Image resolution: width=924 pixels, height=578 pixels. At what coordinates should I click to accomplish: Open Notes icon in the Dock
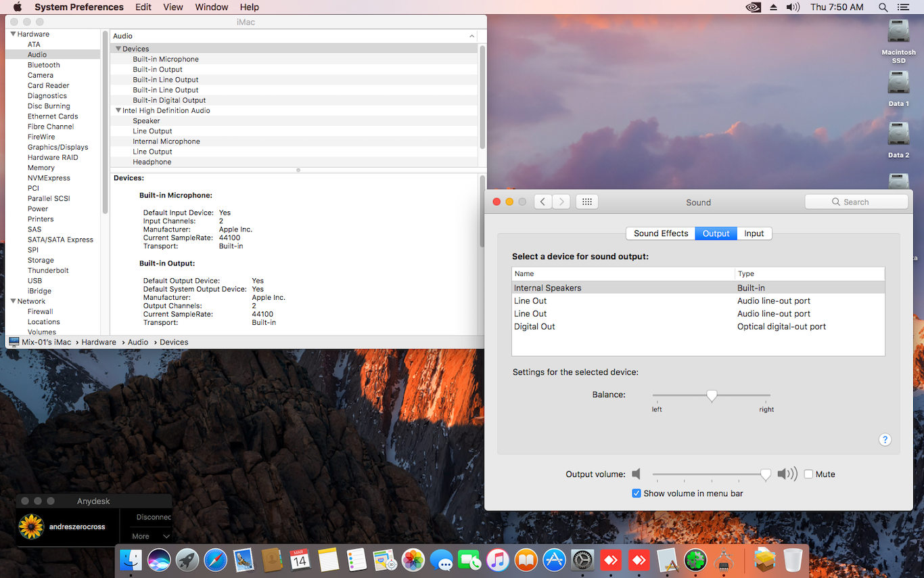(328, 560)
